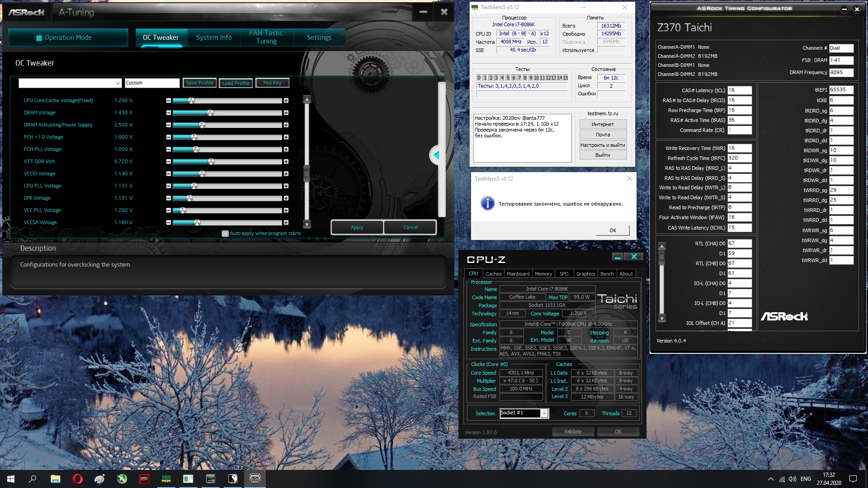Toggle test number 5 box in TestMem5
Screen dimensions: 868x488
click(x=508, y=78)
